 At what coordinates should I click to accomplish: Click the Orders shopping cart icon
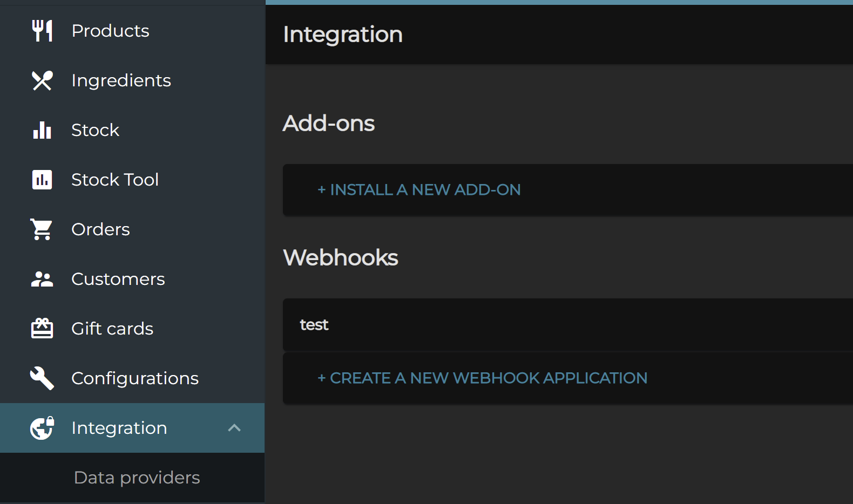click(x=42, y=229)
